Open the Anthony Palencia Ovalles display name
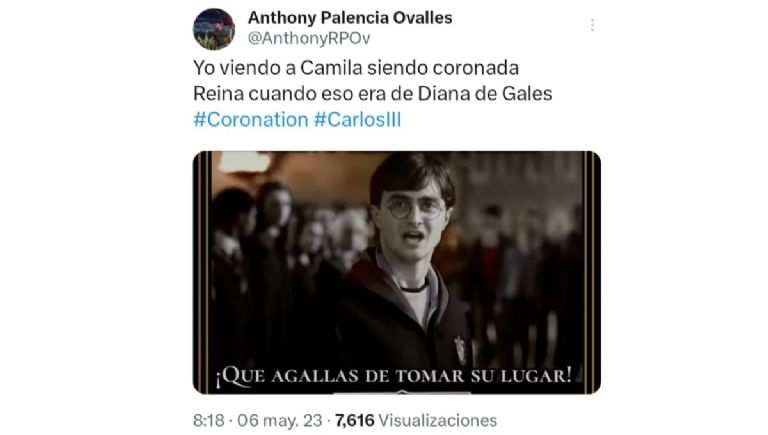The width and height of the screenshot is (768, 435). (350, 18)
